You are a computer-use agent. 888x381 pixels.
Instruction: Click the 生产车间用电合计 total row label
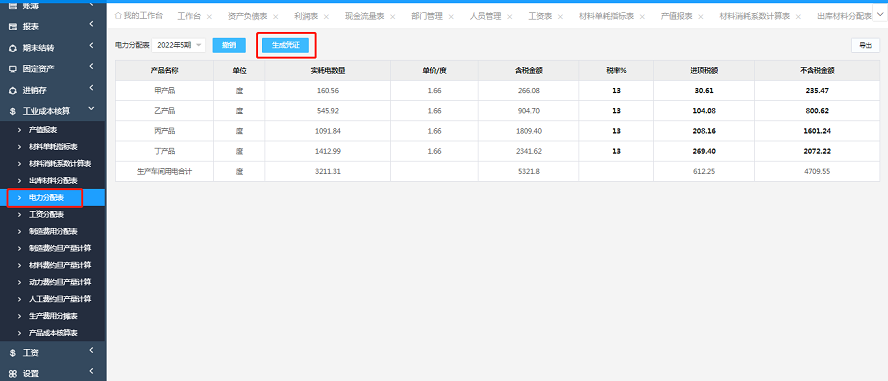(165, 172)
